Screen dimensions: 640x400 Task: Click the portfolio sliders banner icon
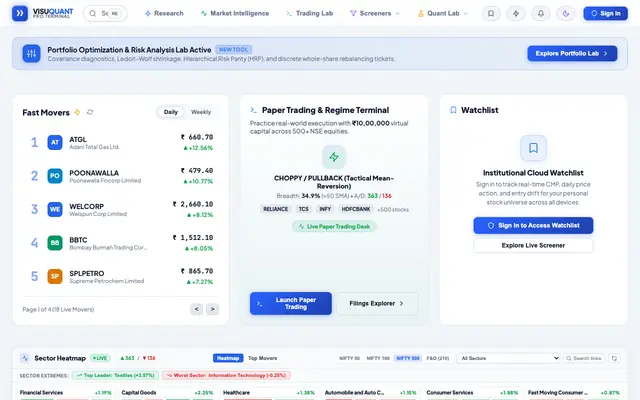31,53
